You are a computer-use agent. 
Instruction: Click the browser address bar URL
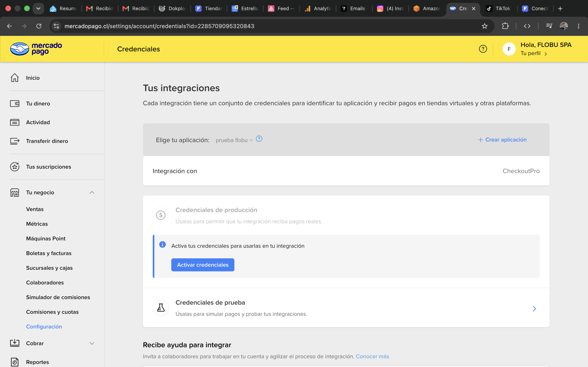[x=159, y=26]
